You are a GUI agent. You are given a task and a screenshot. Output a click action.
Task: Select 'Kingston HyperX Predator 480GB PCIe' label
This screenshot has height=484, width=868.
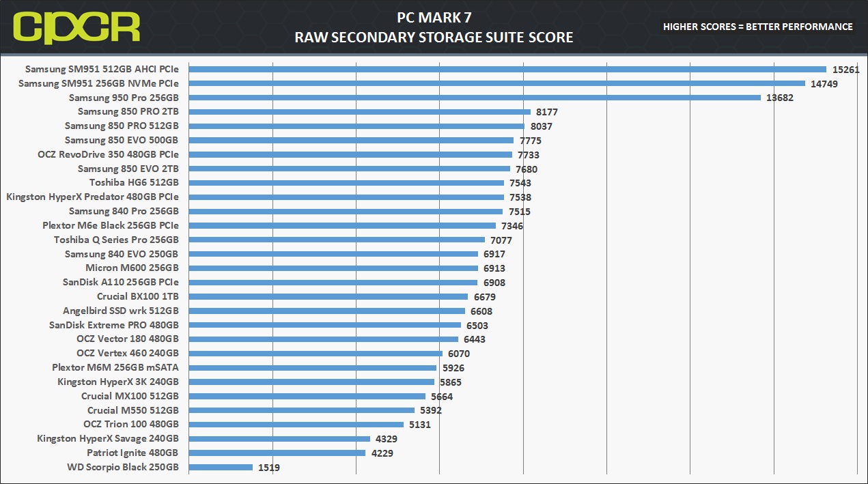pos(93,197)
